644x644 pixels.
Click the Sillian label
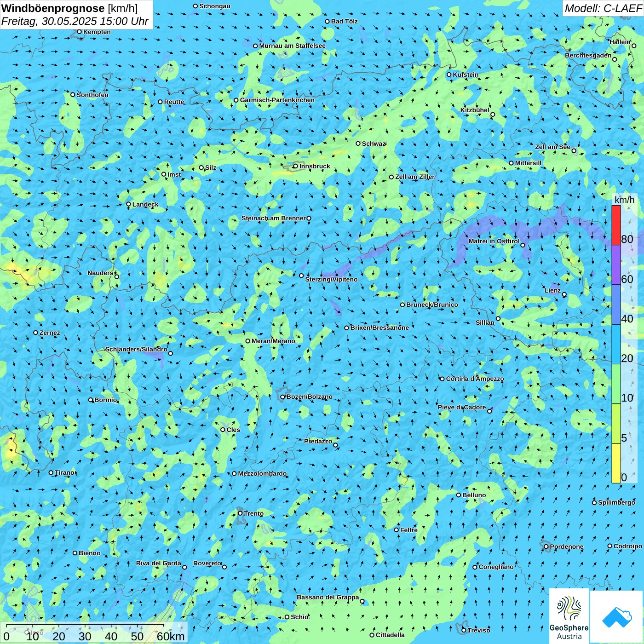tap(485, 322)
